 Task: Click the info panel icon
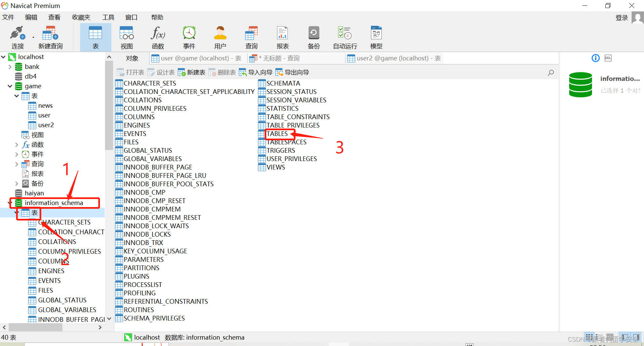[x=595, y=58]
